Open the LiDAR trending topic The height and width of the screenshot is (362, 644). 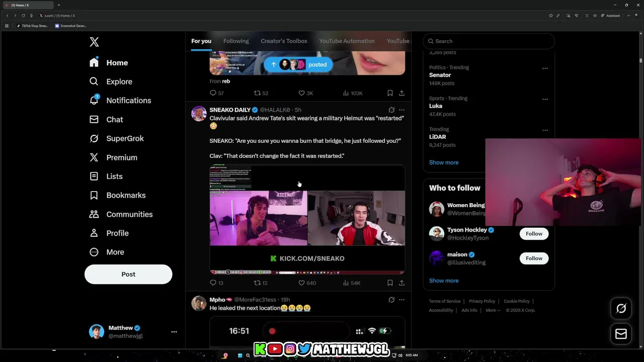(438, 137)
